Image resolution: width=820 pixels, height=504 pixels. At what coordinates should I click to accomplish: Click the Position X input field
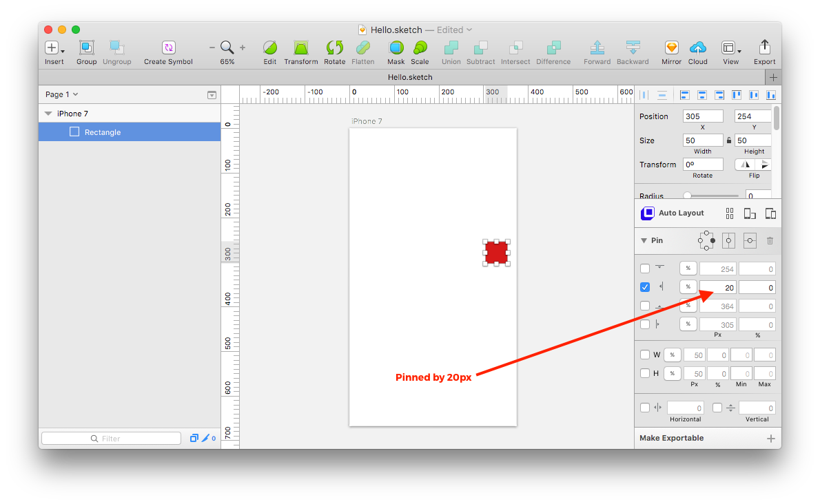point(702,116)
